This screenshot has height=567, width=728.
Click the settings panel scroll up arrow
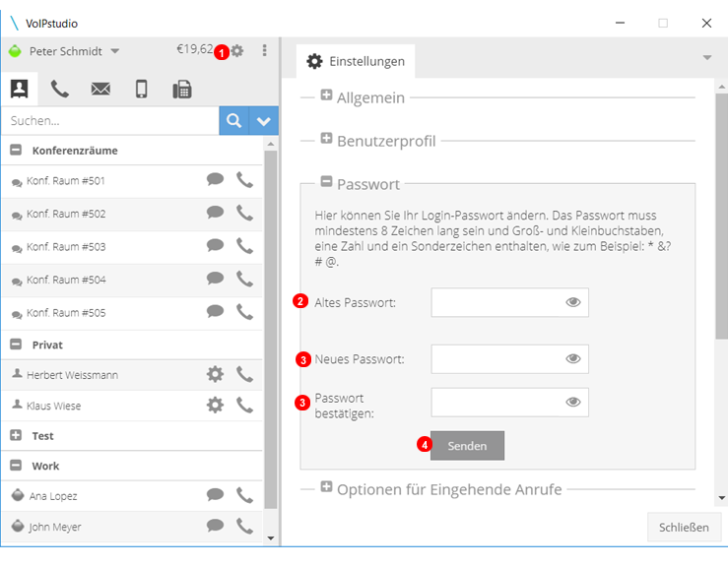tap(721, 87)
